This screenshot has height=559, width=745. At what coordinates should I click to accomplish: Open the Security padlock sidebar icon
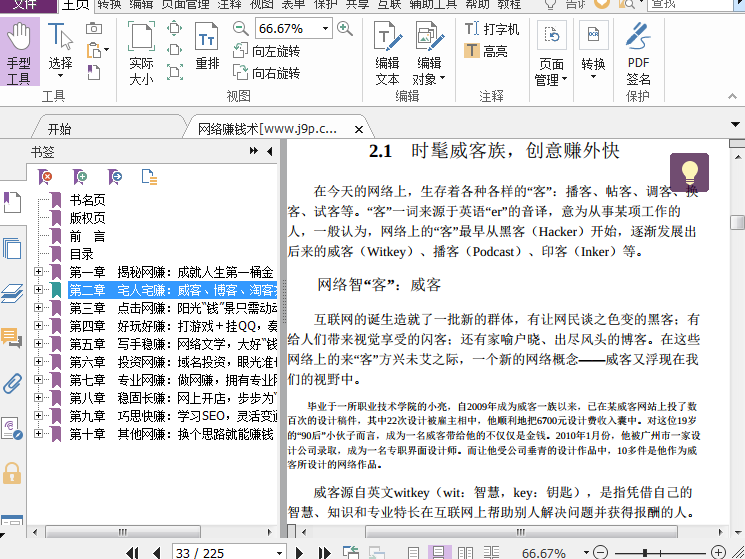click(12, 473)
